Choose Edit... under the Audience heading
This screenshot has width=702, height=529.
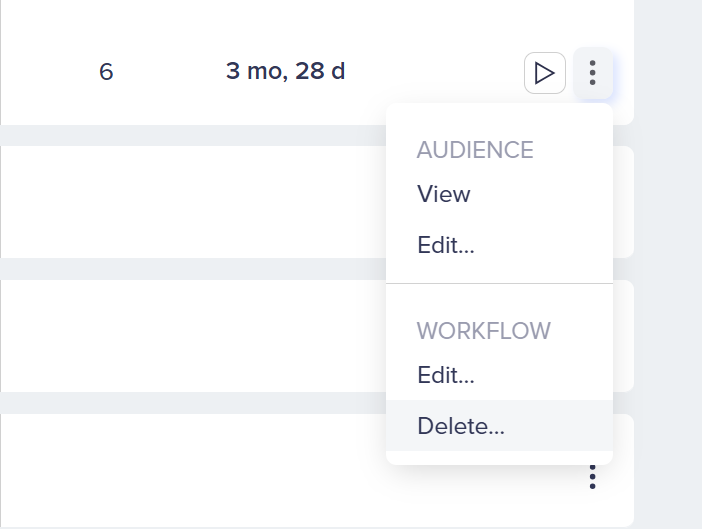446,245
